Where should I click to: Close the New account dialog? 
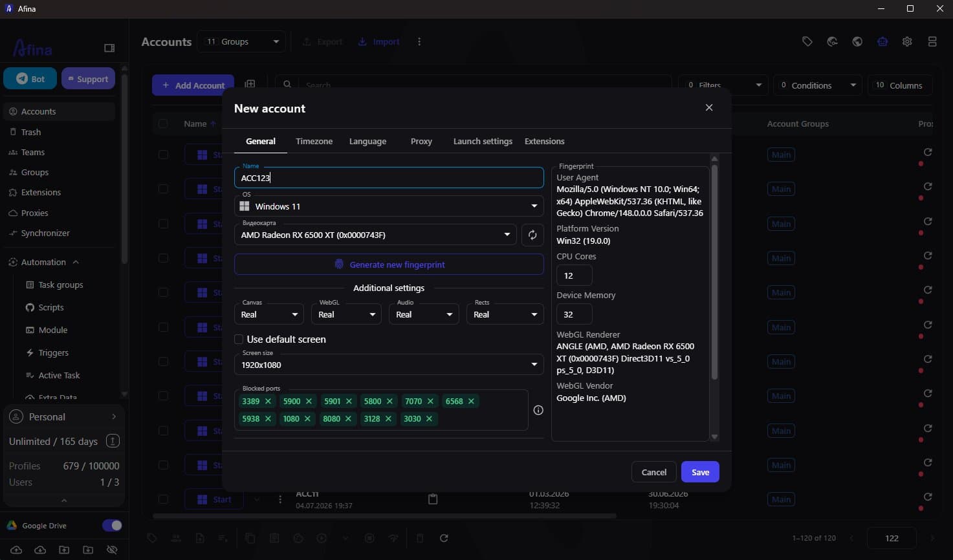click(709, 107)
